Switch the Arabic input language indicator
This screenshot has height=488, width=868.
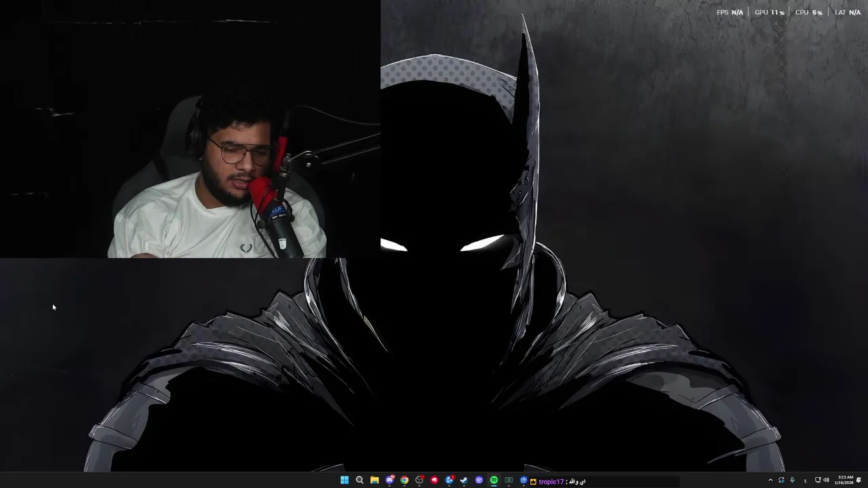(x=806, y=481)
